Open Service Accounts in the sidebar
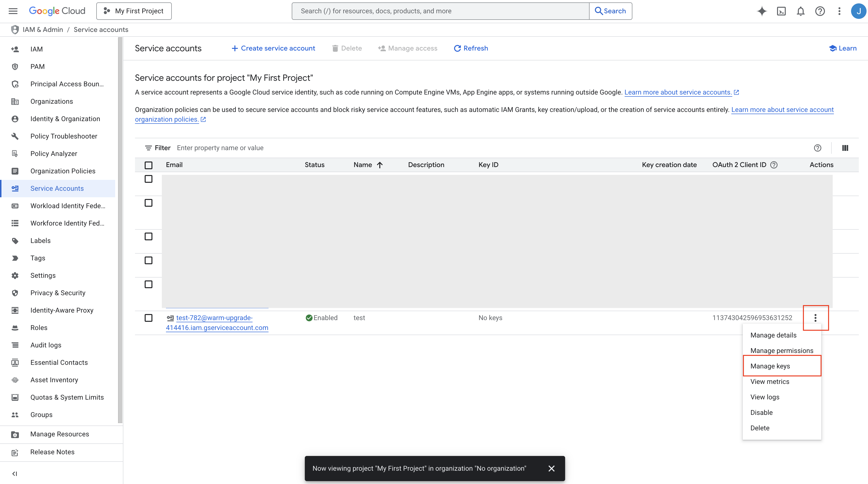Viewport: 868px width, 484px height. (x=58, y=189)
